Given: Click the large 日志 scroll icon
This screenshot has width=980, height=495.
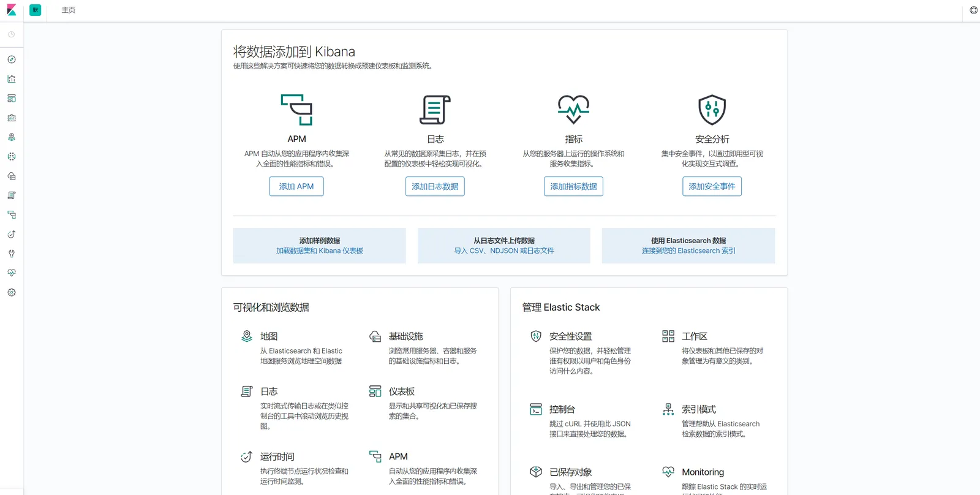Looking at the screenshot, I should coord(435,110).
